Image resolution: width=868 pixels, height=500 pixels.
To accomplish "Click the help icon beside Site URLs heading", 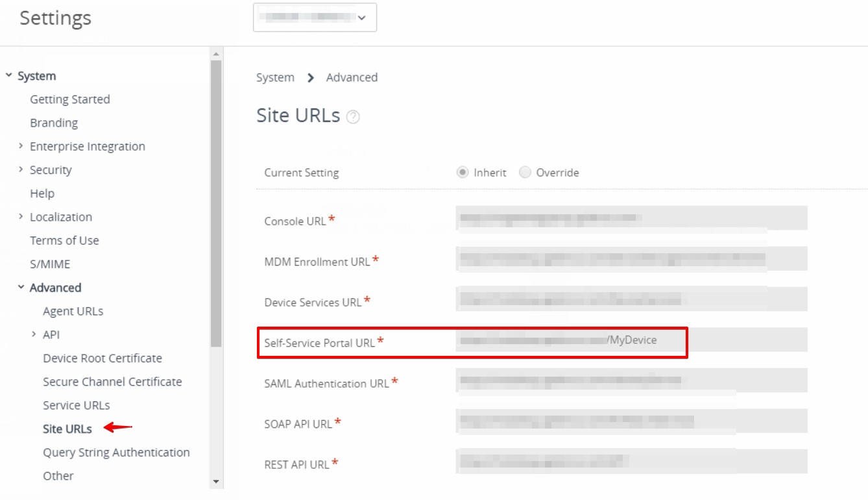I will point(353,117).
